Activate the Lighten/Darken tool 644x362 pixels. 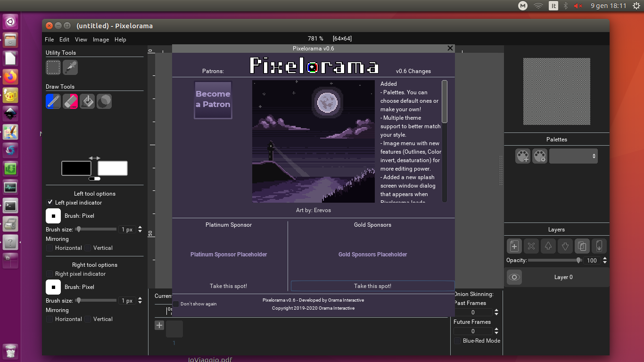pyautogui.click(x=104, y=101)
